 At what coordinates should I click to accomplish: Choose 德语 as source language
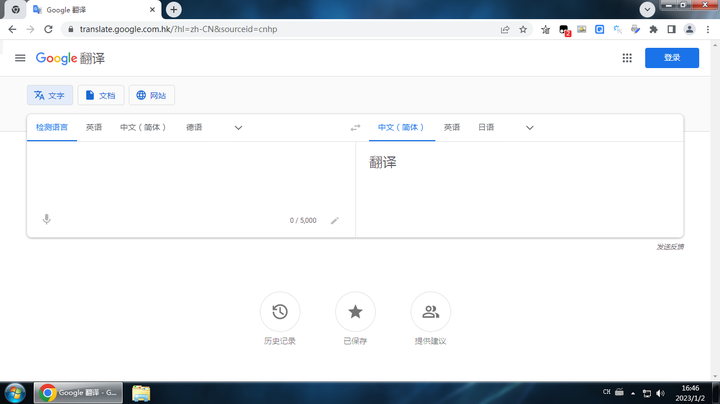tap(194, 127)
